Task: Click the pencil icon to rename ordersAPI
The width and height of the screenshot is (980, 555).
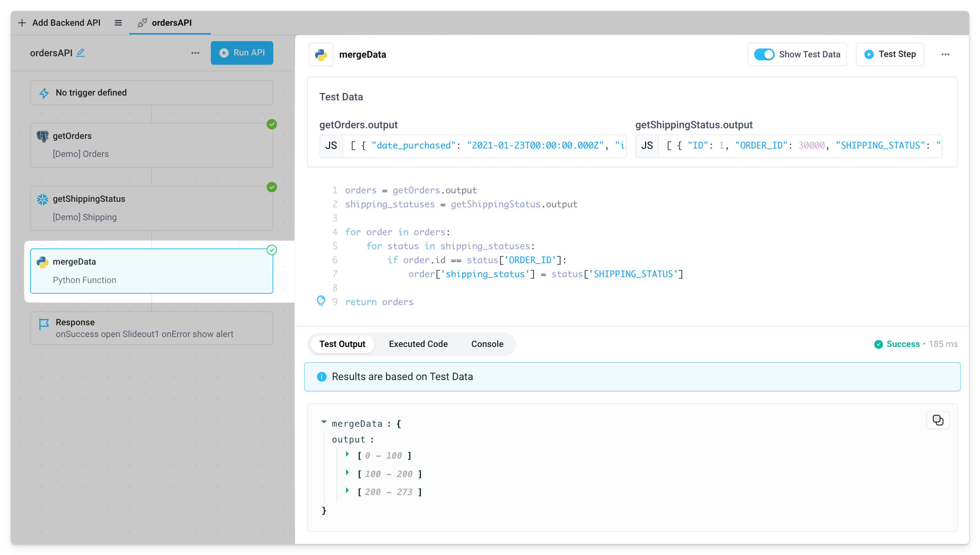Action: [80, 53]
